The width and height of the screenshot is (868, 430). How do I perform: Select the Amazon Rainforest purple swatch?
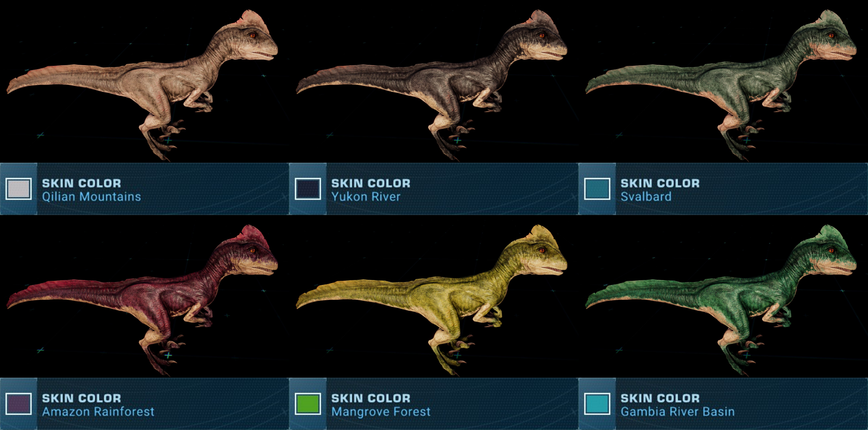coord(19,404)
